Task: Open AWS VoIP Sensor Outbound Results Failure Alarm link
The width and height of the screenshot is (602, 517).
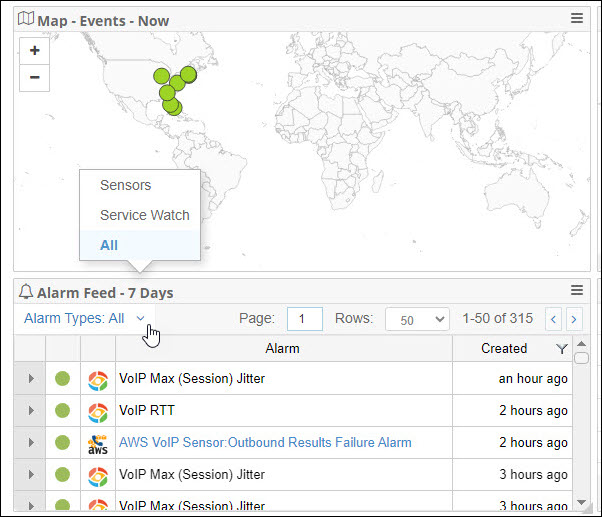Action: tap(265, 442)
